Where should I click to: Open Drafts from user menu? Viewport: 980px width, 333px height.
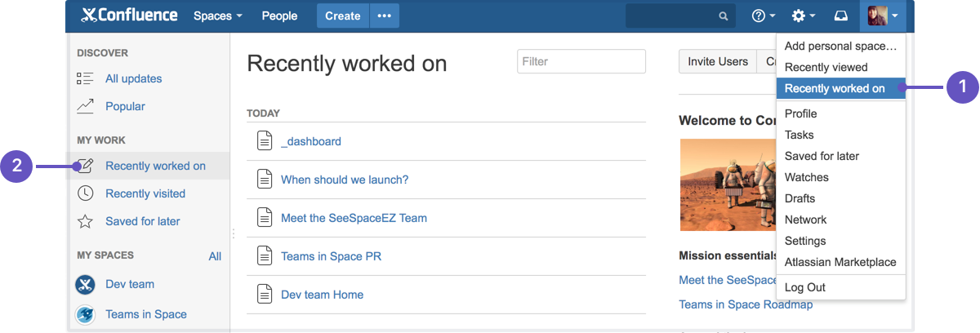pyautogui.click(x=840, y=198)
